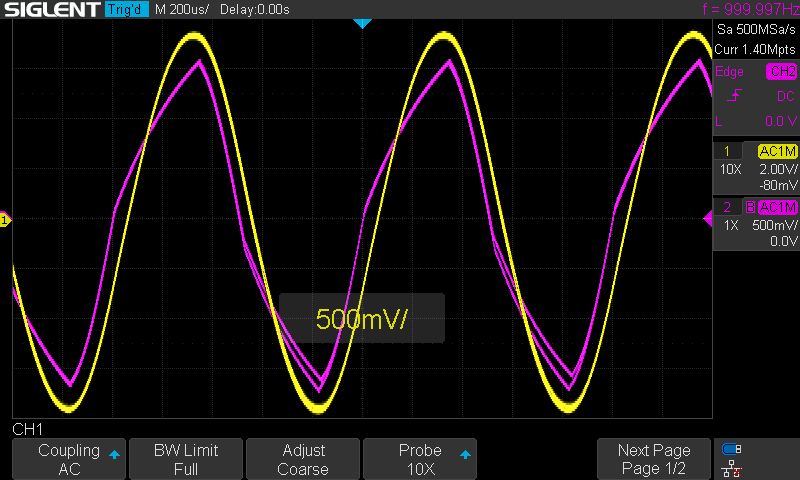Viewport: 800px width, 480px height.
Task: Click the yellow channel 1 ground marker
Action: point(5,220)
